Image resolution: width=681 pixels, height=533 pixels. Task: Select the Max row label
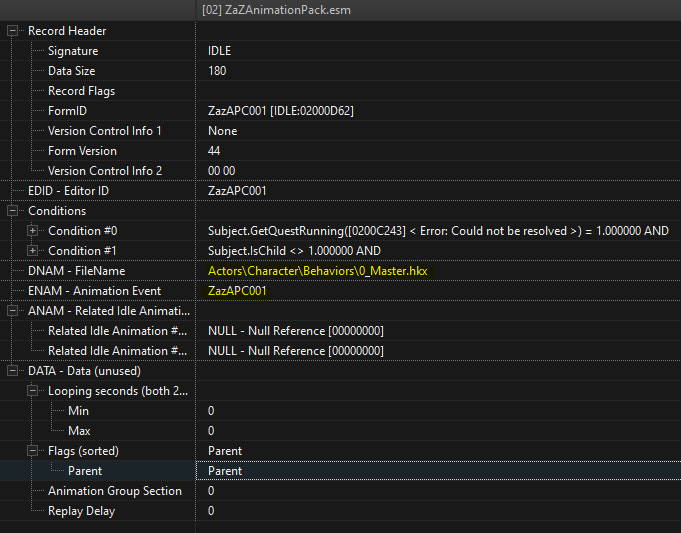(79, 430)
